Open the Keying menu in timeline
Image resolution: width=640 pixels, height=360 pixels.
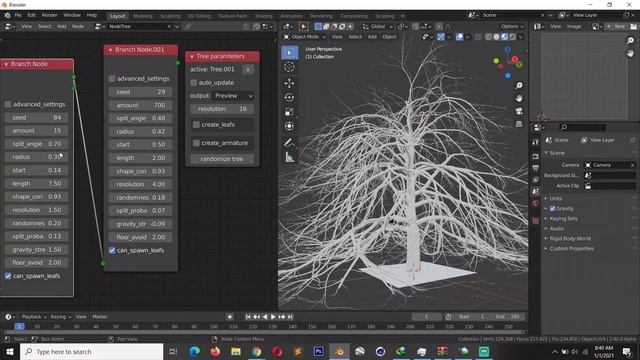(x=61, y=317)
